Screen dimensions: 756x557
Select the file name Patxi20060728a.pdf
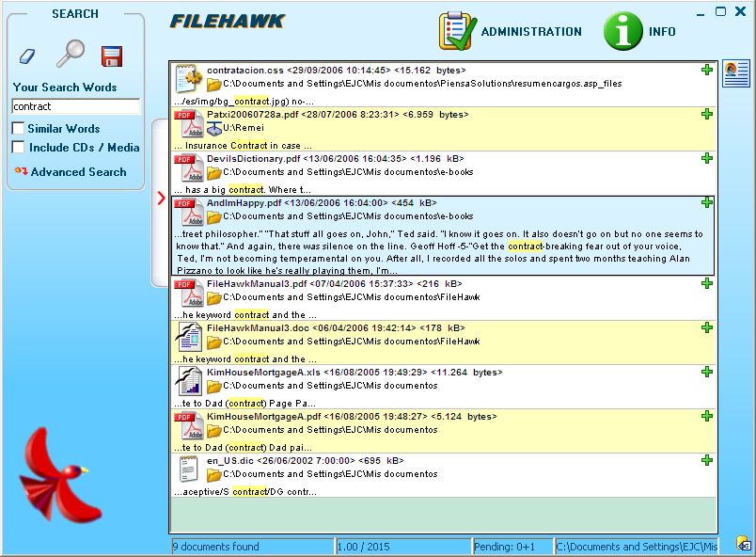[x=252, y=115]
